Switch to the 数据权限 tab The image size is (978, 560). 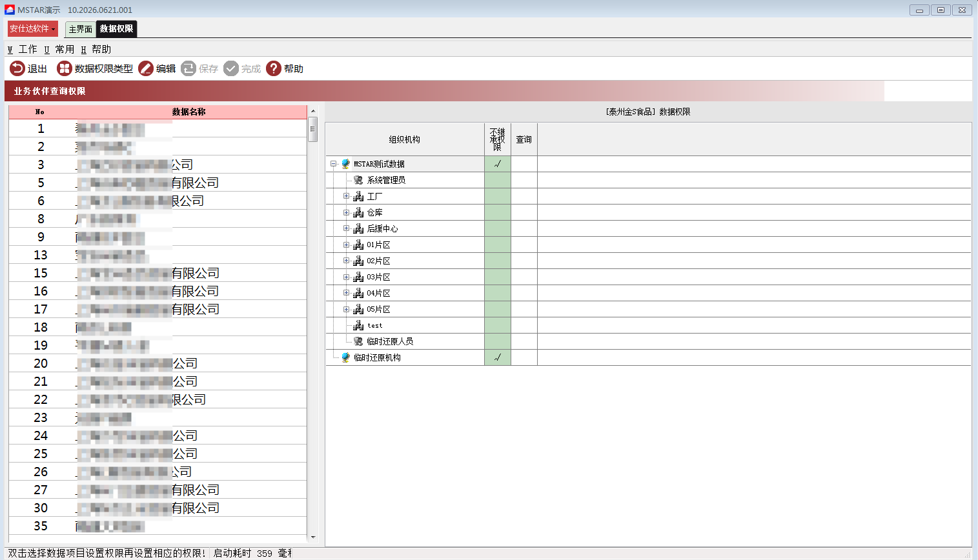[117, 28]
